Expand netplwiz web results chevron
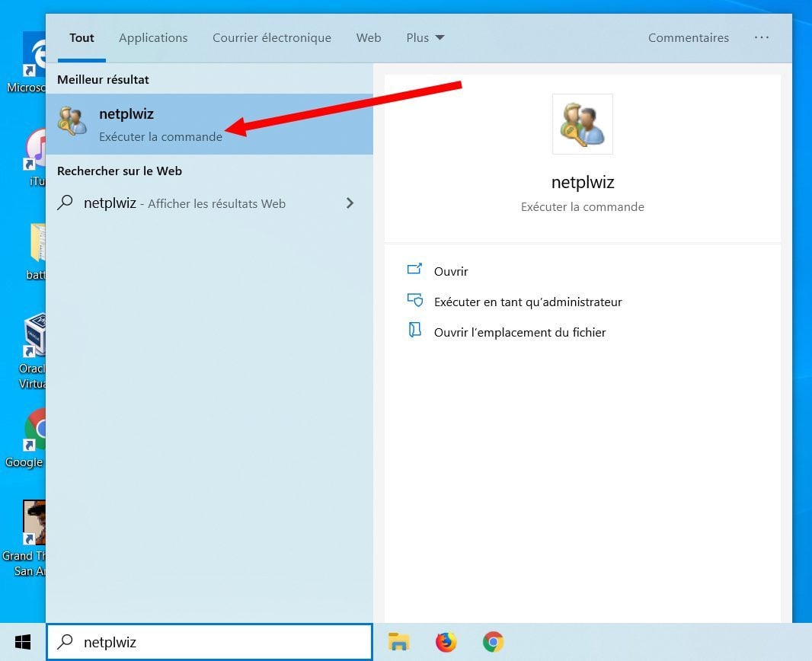The width and height of the screenshot is (812, 661). coord(350,203)
